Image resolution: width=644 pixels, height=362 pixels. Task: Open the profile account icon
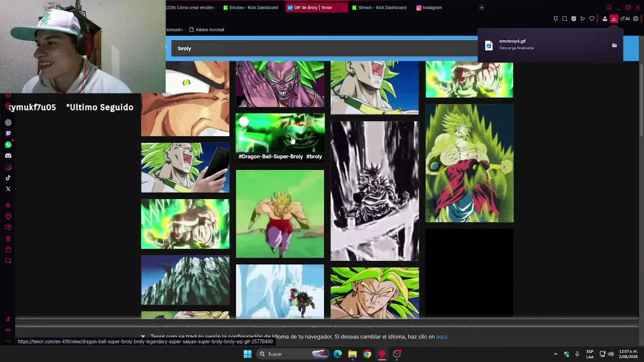[605, 19]
